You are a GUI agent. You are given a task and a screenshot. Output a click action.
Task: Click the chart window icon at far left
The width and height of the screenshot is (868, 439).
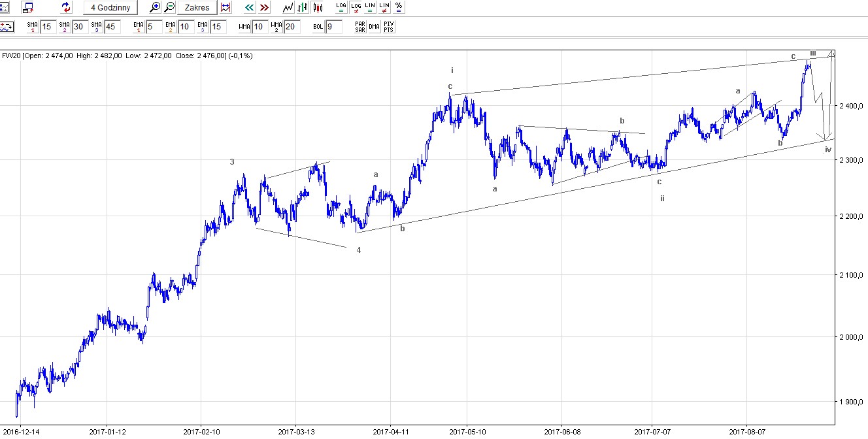pos(3,7)
